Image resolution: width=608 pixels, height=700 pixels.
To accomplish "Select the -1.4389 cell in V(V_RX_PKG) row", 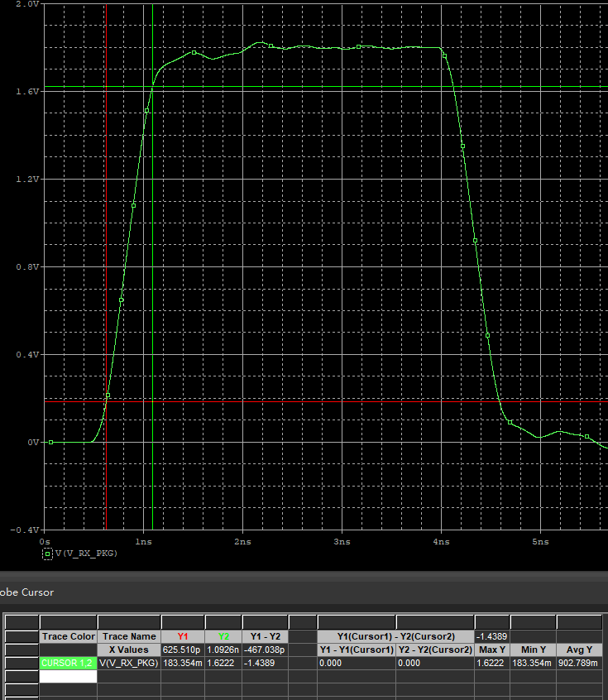I will (x=266, y=663).
